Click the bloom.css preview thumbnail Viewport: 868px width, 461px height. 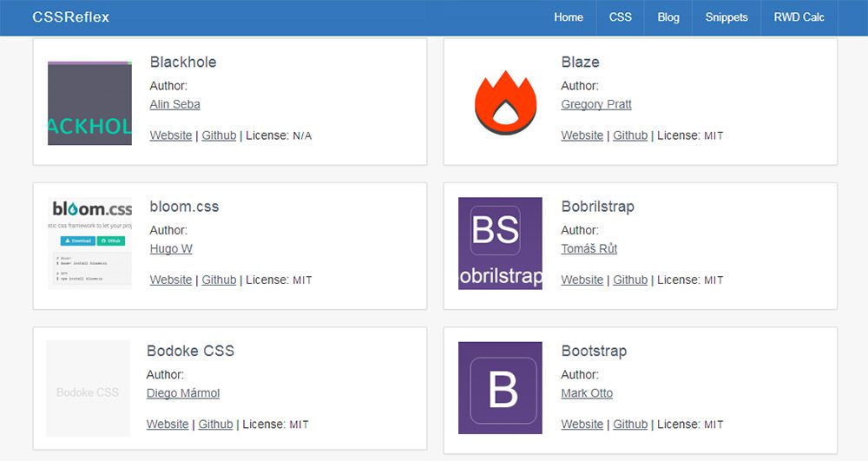(89, 243)
